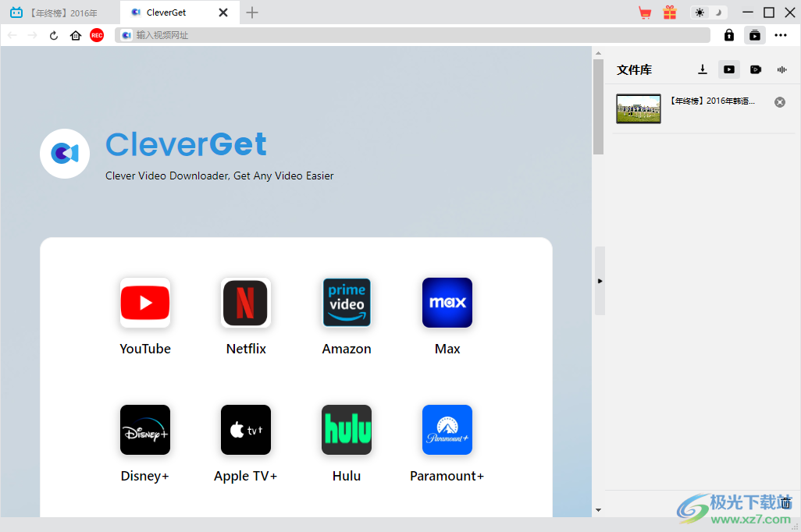Viewport: 801px width, 532px height.
Task: Open the Max streaming tile
Action: pos(447,303)
